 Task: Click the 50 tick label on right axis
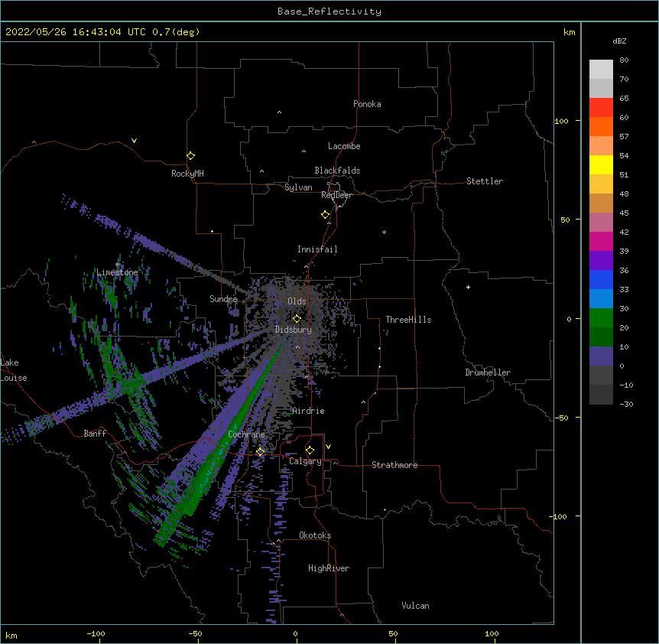[565, 220]
